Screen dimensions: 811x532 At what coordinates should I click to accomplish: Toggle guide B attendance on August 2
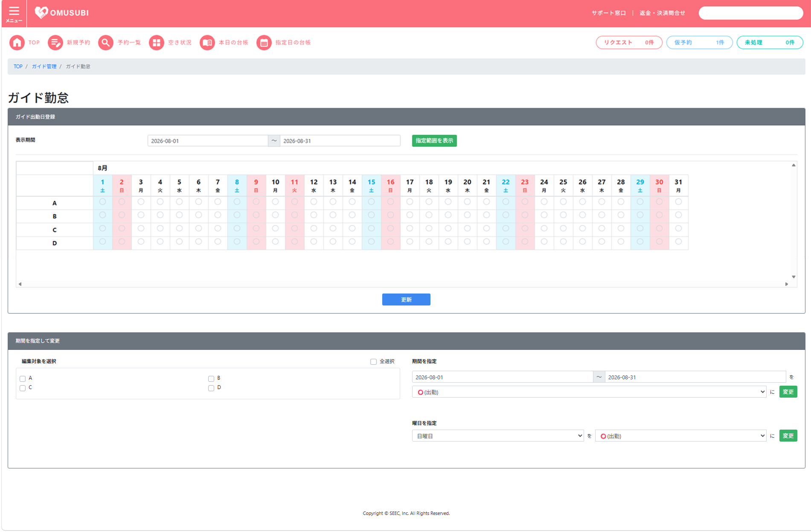[x=122, y=215]
